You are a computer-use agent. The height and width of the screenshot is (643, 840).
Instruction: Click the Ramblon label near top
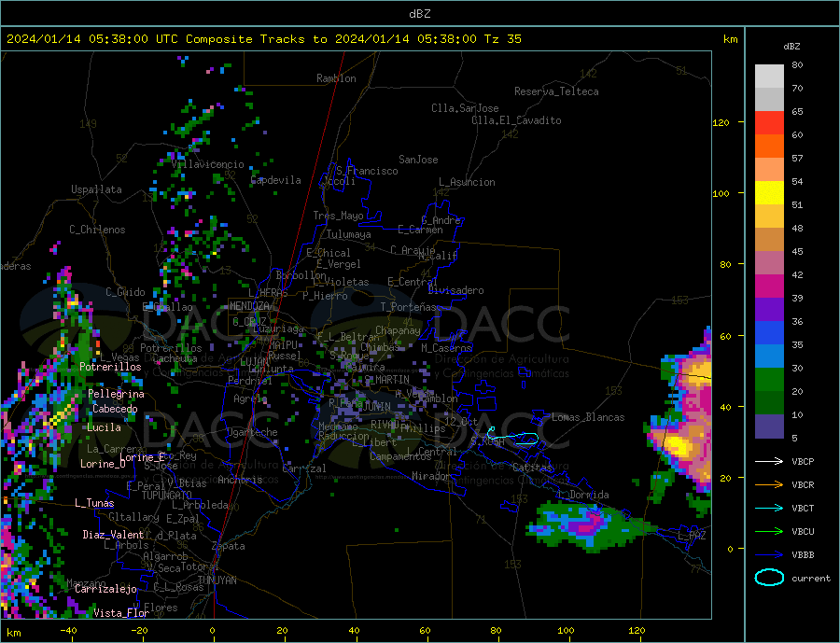336,78
